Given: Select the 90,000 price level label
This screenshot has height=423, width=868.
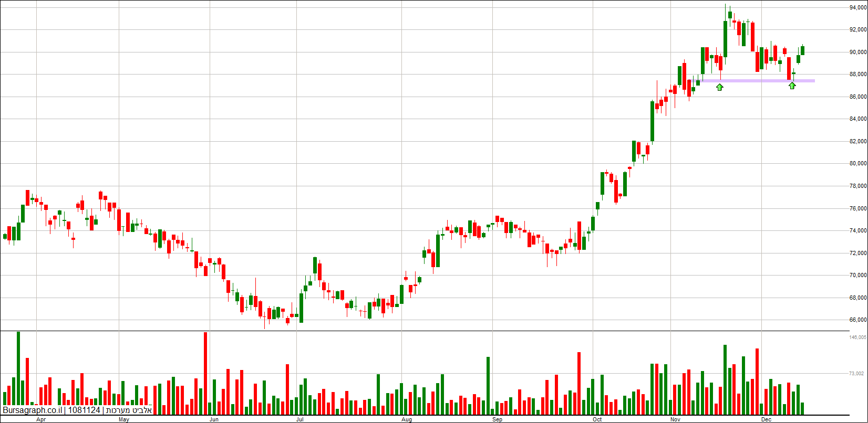Looking at the screenshot, I should click(x=858, y=52).
